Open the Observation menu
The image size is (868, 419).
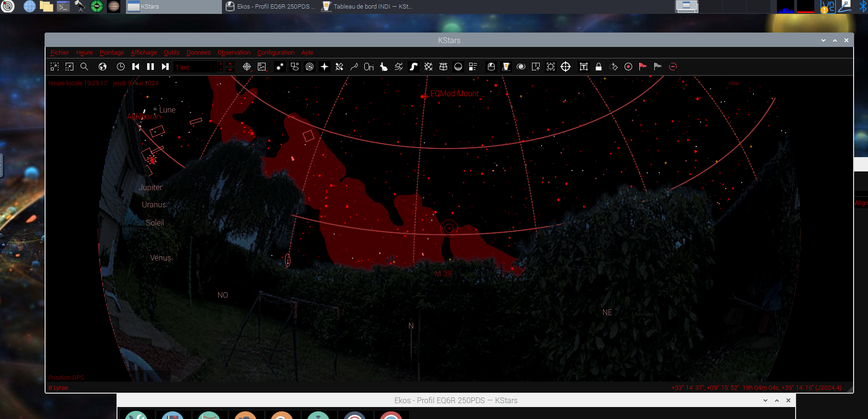(x=234, y=53)
